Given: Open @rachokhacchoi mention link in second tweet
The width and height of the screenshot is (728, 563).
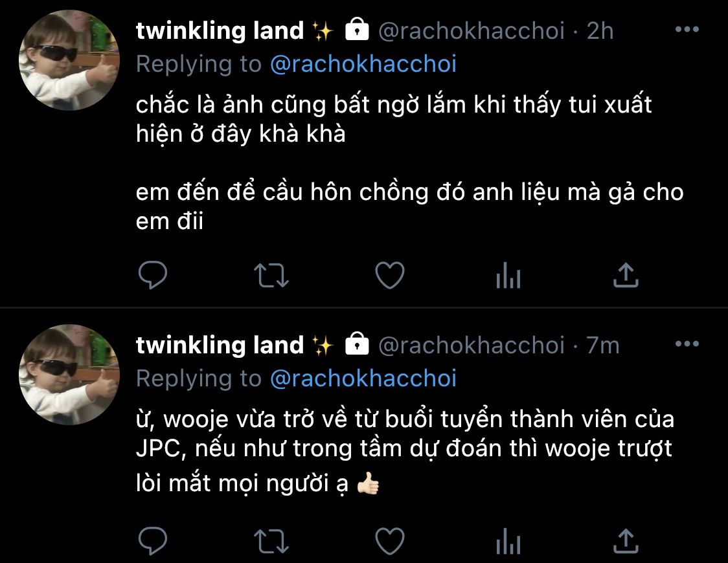Looking at the screenshot, I should pos(363,379).
